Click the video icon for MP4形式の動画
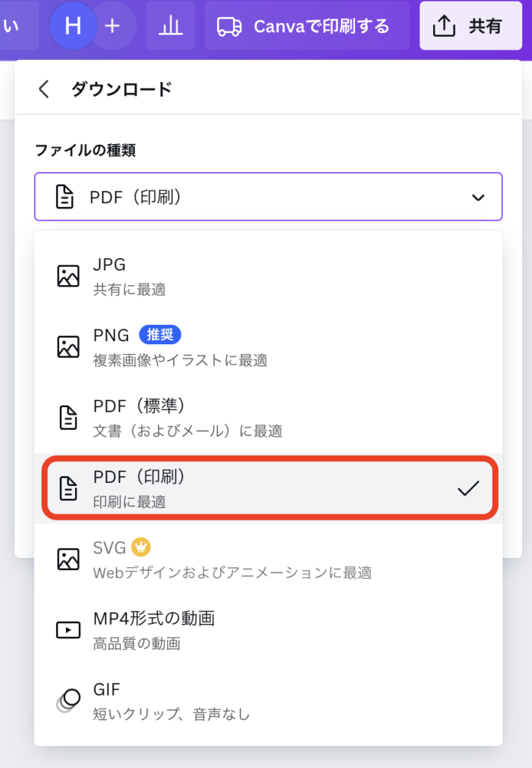Image resolution: width=532 pixels, height=768 pixels. click(x=68, y=629)
